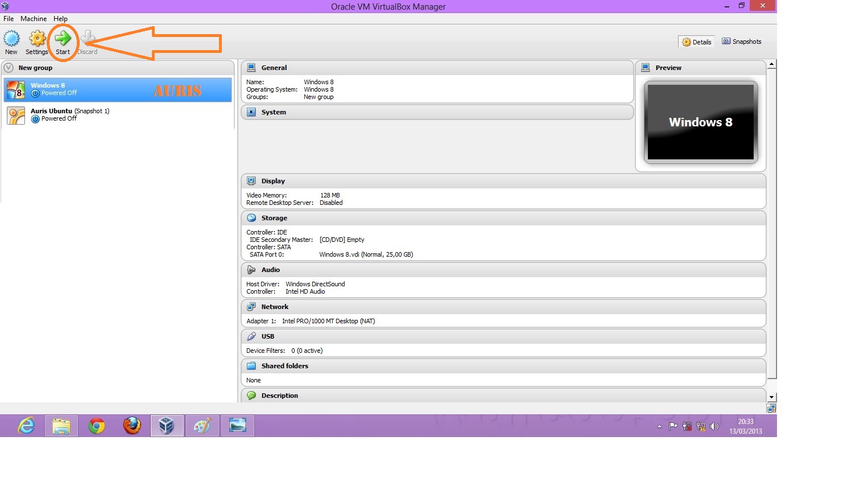Click the Windows 8.vdi storage entry
Viewport: 868px width, 494px height.
tap(366, 254)
